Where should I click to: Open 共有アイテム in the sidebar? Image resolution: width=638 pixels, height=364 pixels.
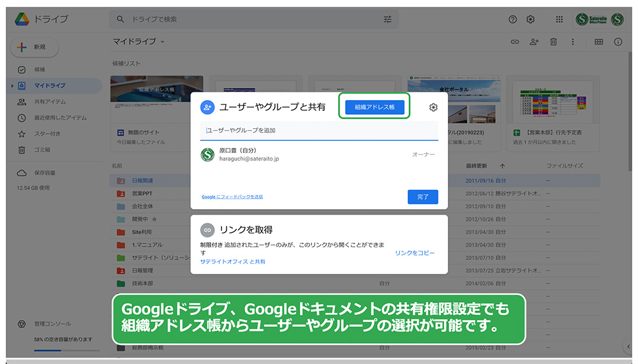click(50, 101)
